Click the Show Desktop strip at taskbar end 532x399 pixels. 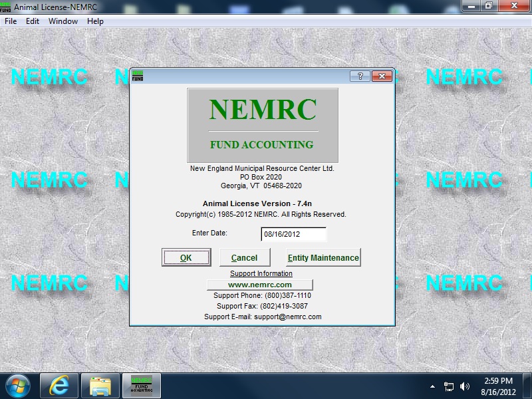[527, 386]
